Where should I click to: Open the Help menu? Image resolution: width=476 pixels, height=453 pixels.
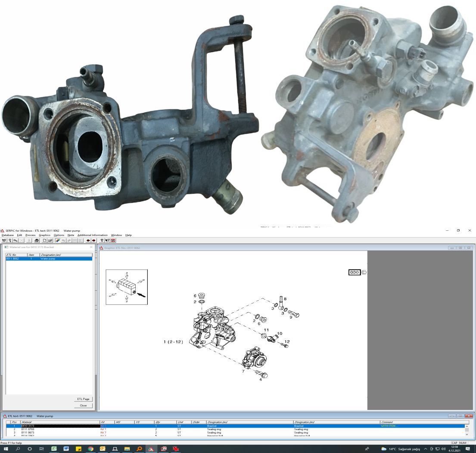(128, 235)
